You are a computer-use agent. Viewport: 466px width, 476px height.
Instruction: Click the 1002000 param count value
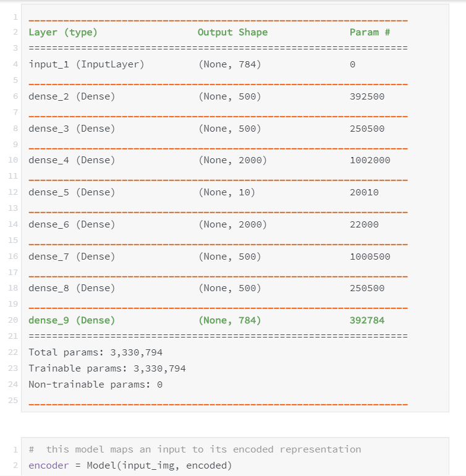click(370, 160)
